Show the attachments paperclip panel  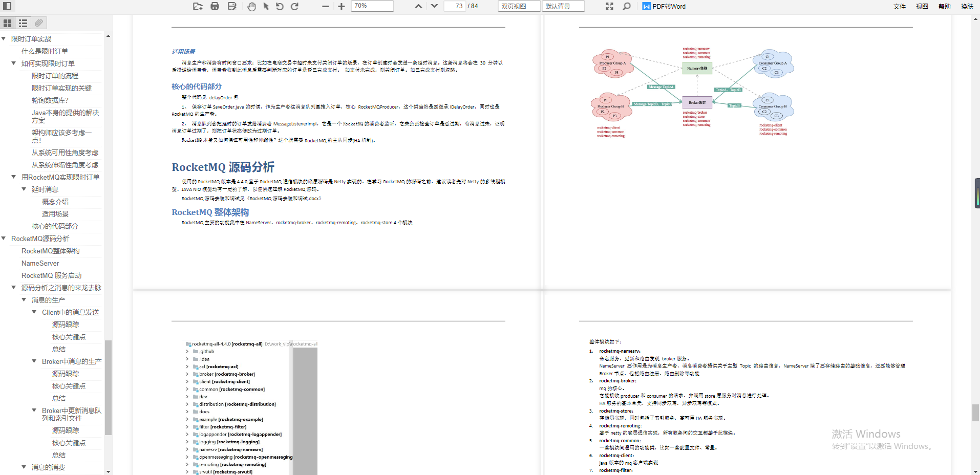click(x=39, y=23)
